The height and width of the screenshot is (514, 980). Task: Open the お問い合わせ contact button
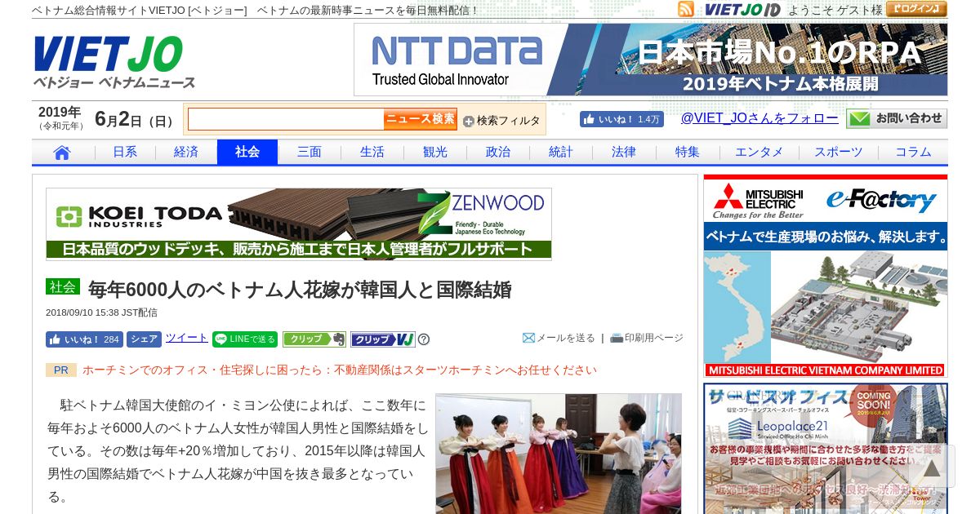point(897,118)
